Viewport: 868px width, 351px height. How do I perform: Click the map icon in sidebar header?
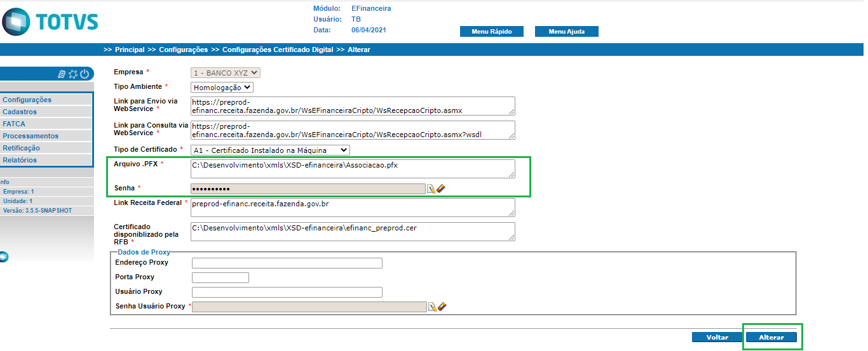click(62, 74)
